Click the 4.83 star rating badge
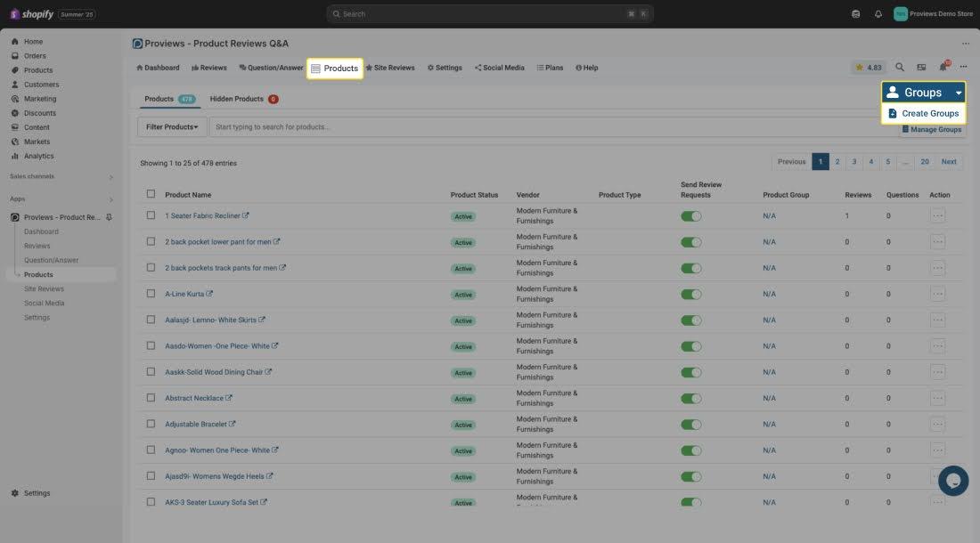This screenshot has width=980, height=543. click(868, 68)
